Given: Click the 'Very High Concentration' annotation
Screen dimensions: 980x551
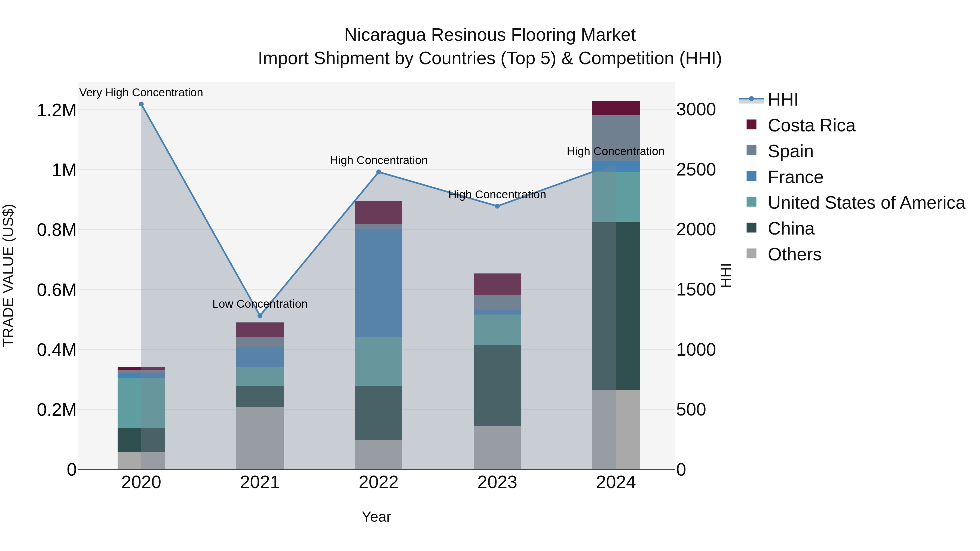Looking at the screenshot, I should [x=141, y=93].
